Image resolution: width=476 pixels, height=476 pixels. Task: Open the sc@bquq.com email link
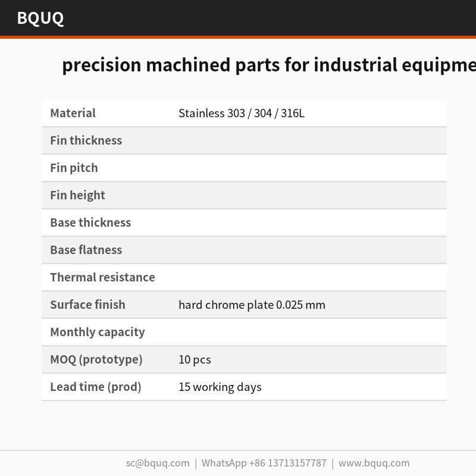(158, 463)
